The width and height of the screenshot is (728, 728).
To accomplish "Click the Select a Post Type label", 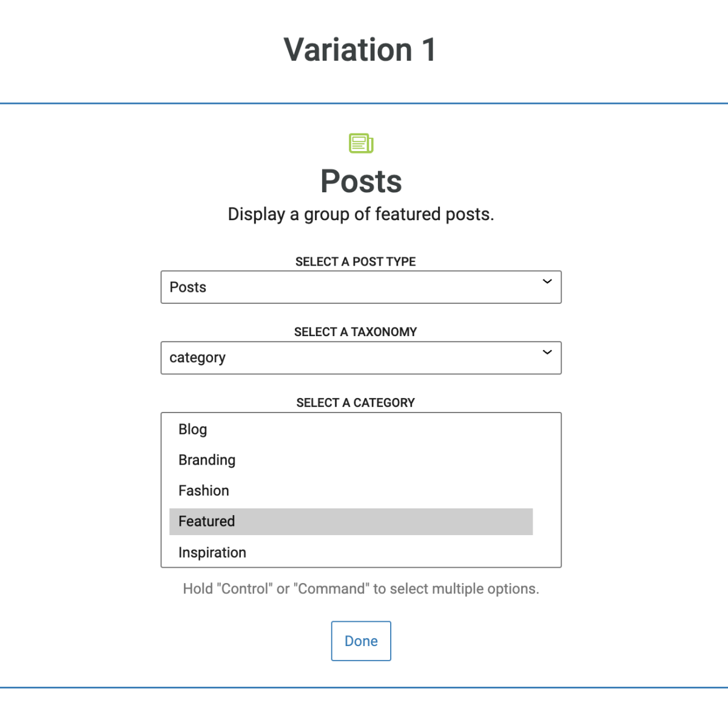I will (x=356, y=261).
